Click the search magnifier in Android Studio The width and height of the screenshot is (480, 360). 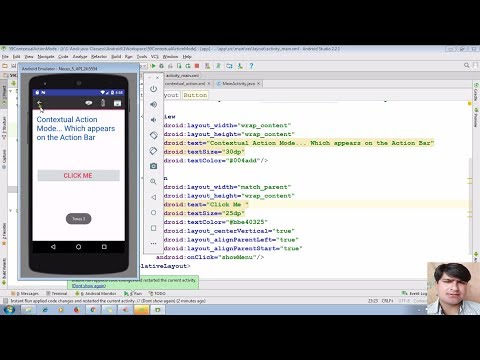[467, 65]
